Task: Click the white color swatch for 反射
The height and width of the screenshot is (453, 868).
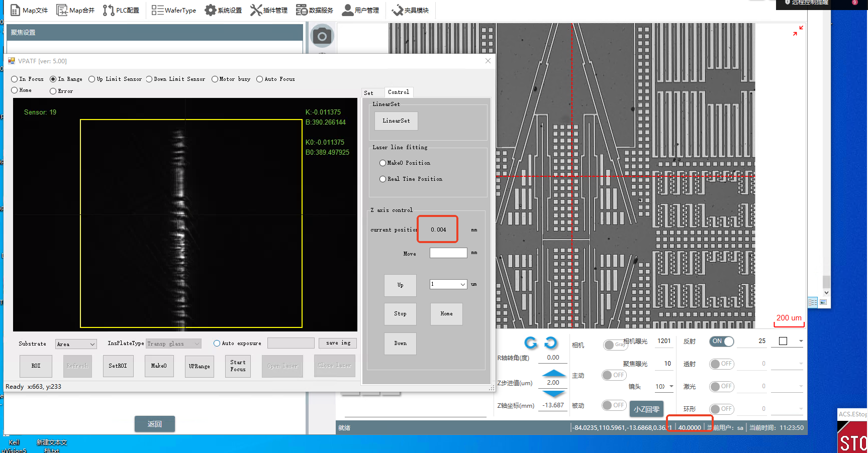Action: point(783,341)
